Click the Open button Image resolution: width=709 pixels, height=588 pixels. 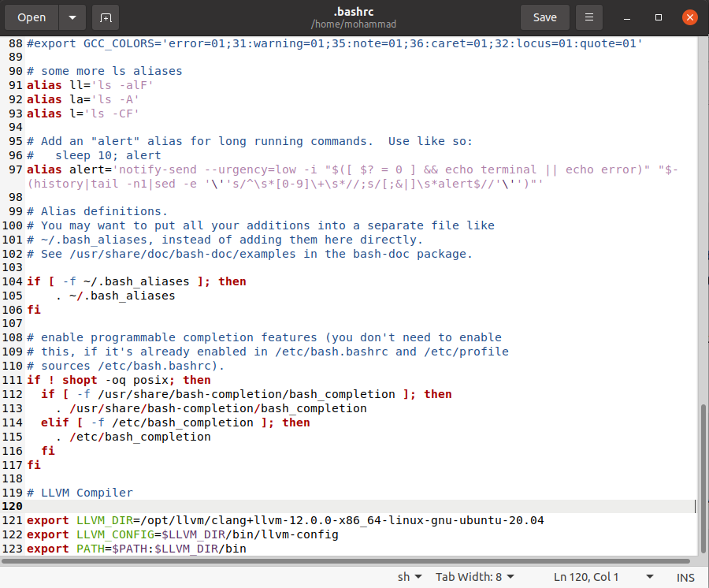32,17
